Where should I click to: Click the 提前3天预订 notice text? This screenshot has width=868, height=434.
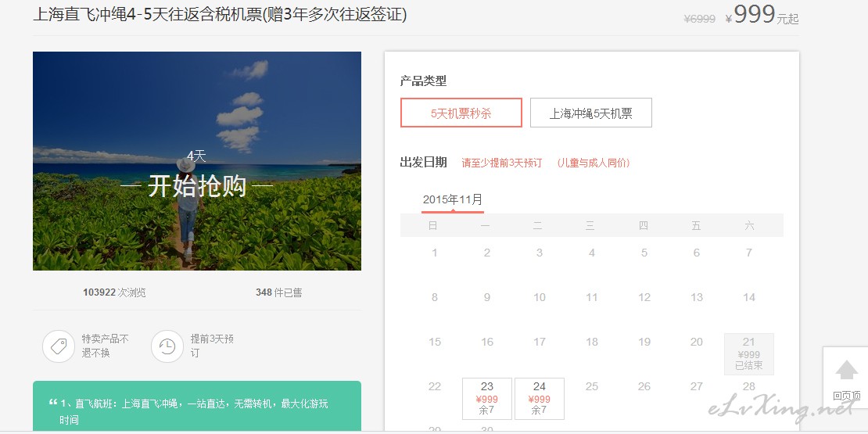click(x=212, y=346)
